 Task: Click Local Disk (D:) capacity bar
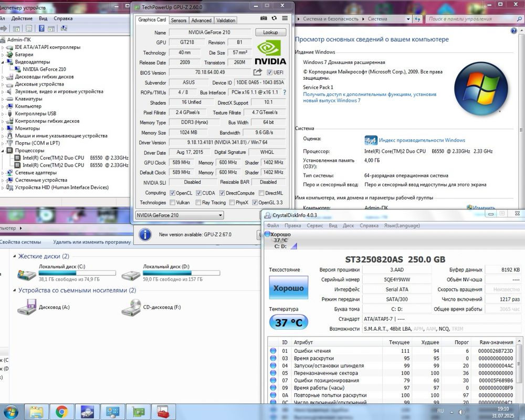coord(182,274)
